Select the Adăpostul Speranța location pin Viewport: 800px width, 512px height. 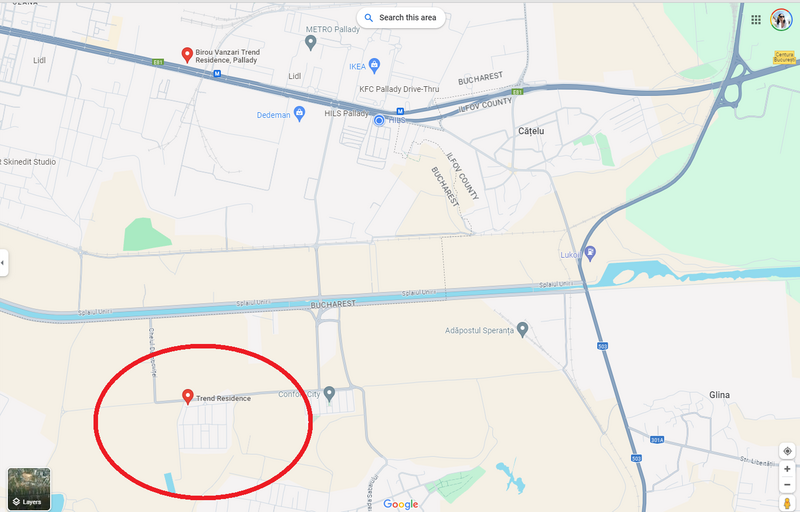click(x=522, y=329)
